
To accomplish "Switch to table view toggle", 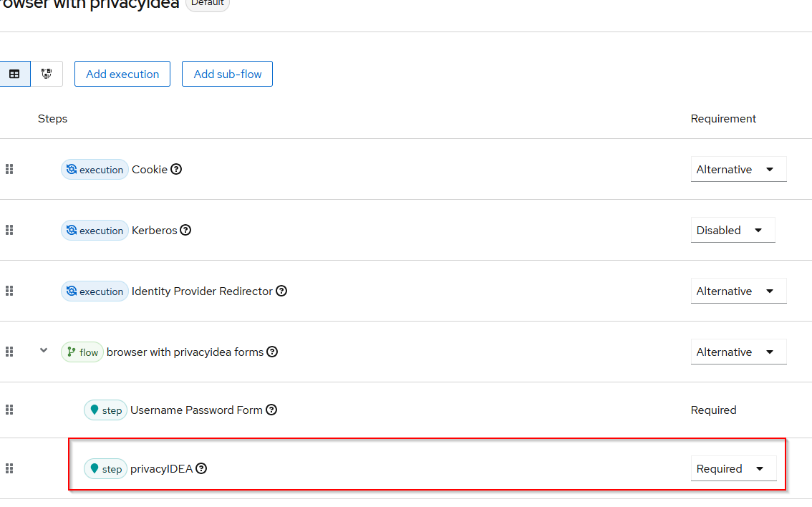I will click(14, 74).
